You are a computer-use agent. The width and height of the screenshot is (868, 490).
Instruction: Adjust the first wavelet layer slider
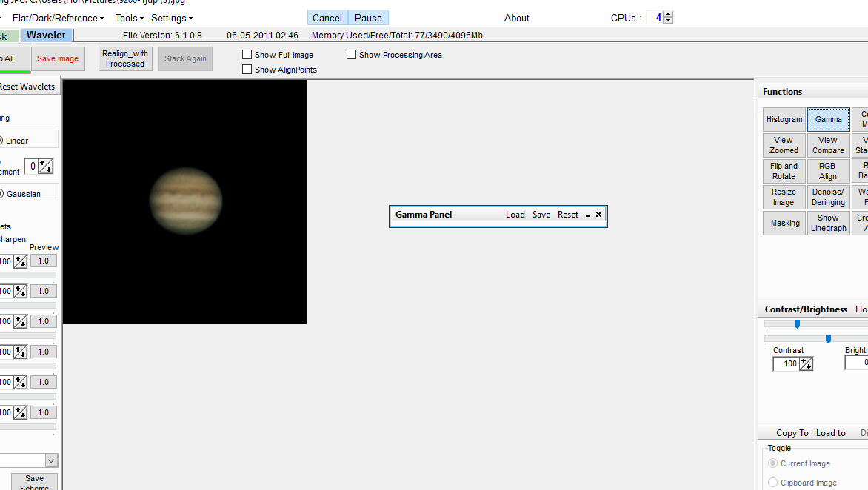[x=27, y=275]
